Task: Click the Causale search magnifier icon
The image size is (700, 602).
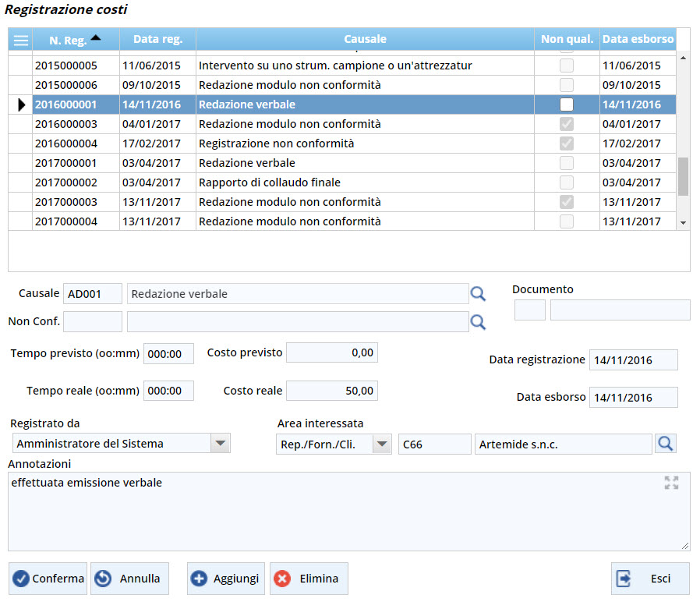Action: click(x=478, y=294)
